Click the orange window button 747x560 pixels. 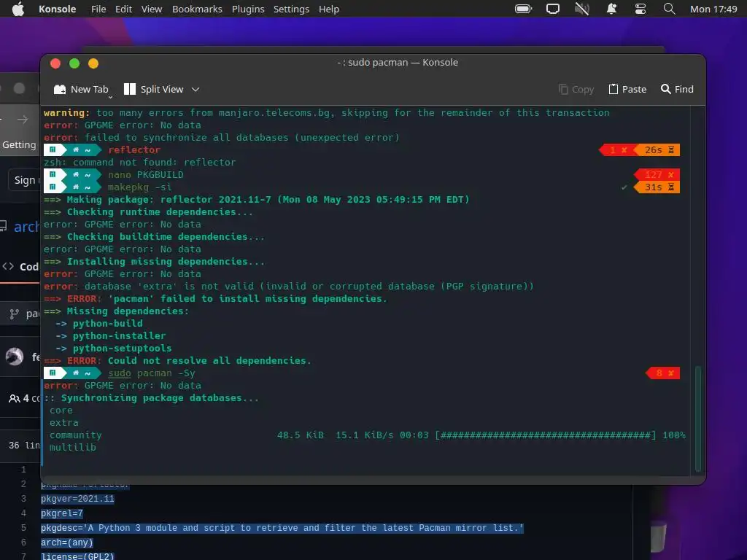[x=93, y=63]
